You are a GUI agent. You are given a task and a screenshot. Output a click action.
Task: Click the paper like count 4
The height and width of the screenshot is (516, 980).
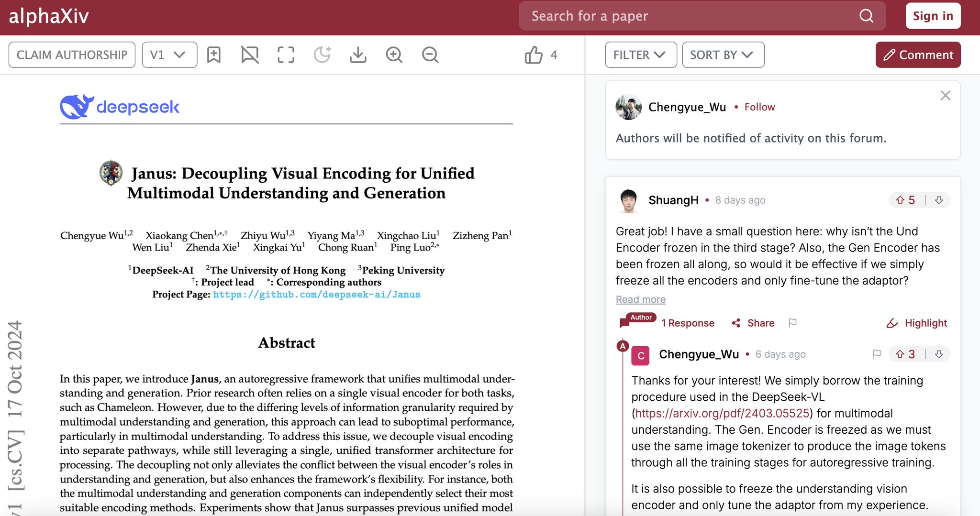click(554, 55)
